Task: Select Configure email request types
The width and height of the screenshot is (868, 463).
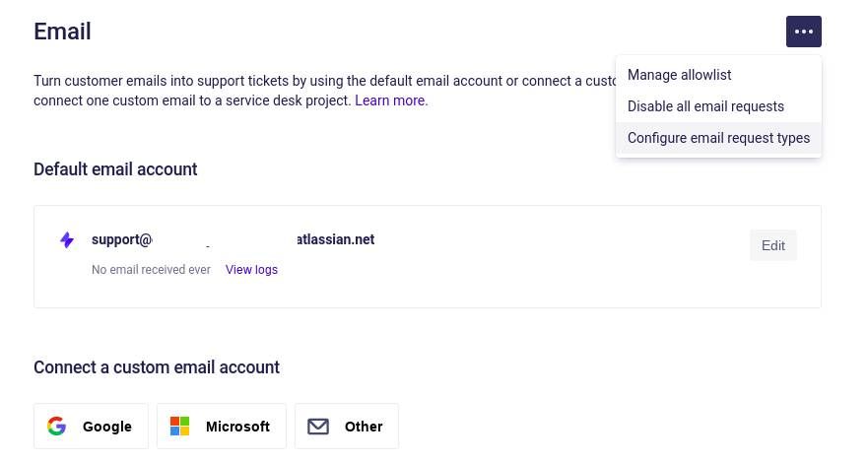Action: tap(718, 138)
